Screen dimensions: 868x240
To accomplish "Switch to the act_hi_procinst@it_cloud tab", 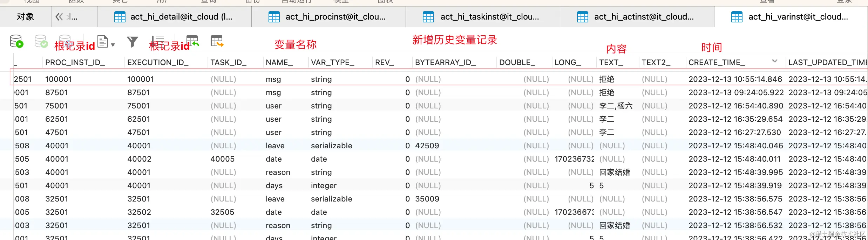I will tap(328, 17).
